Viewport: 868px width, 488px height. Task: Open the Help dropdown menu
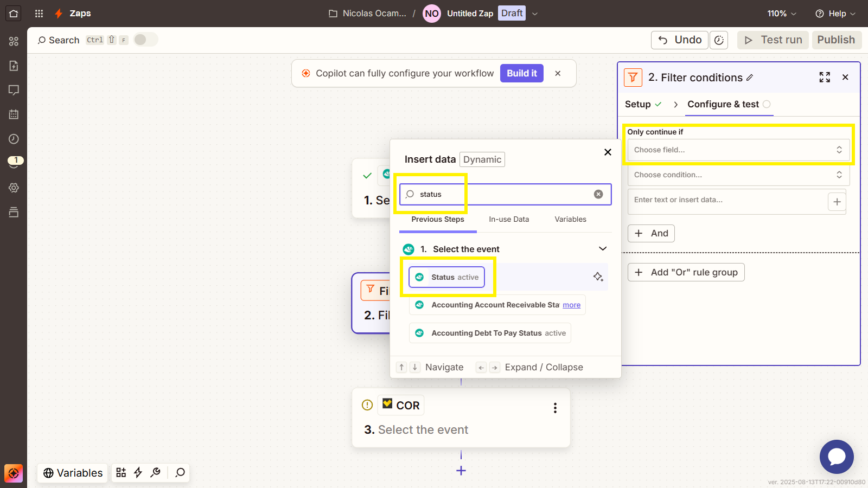click(835, 14)
